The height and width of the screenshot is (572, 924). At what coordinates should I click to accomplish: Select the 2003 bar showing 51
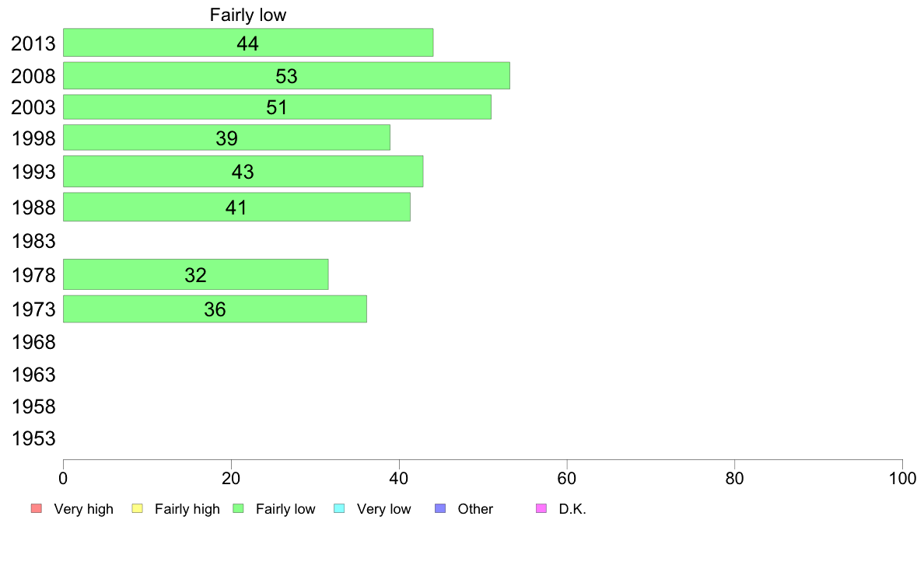pos(277,106)
